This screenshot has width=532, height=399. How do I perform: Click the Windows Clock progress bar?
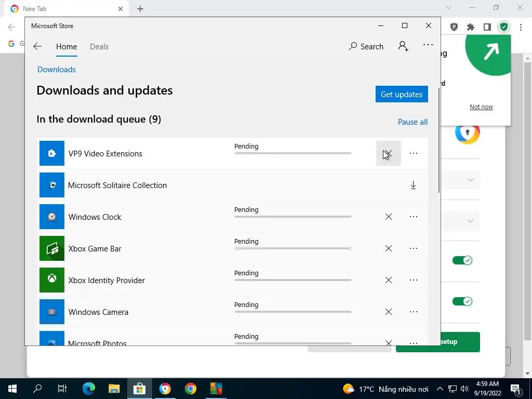pyautogui.click(x=293, y=217)
